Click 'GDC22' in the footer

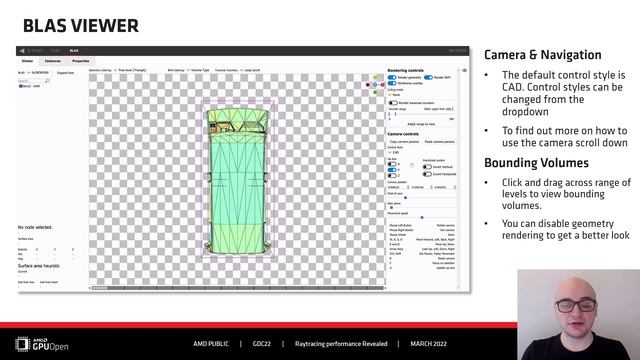point(262,344)
